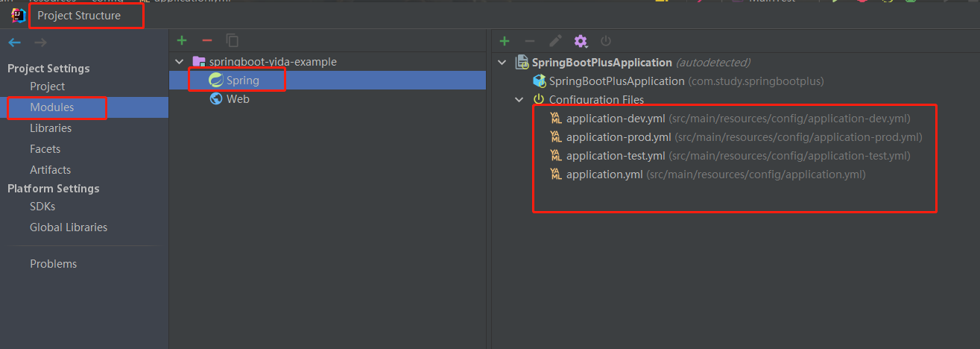Remove the selected Spring context

530,41
